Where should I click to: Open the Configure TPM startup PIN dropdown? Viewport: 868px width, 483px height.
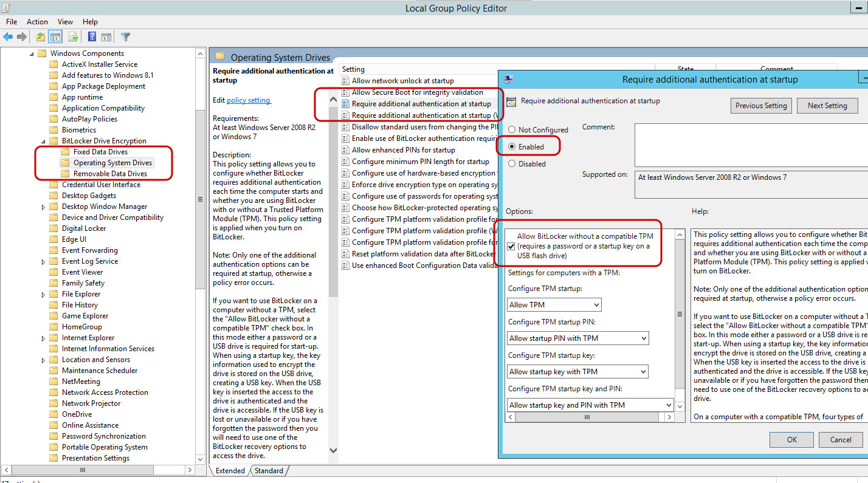tap(577, 338)
